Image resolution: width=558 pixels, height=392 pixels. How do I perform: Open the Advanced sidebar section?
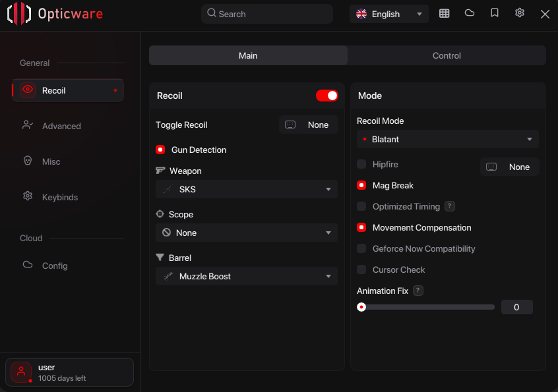coord(68,126)
